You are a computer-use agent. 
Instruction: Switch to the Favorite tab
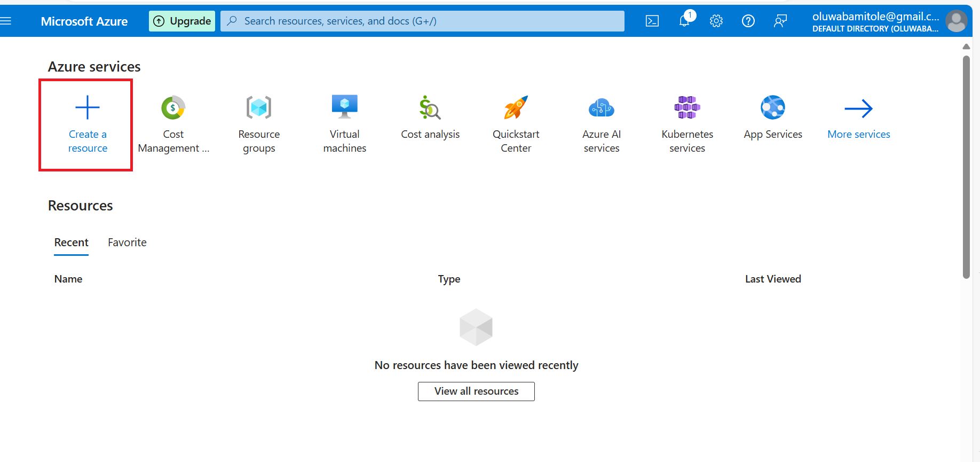tap(127, 242)
